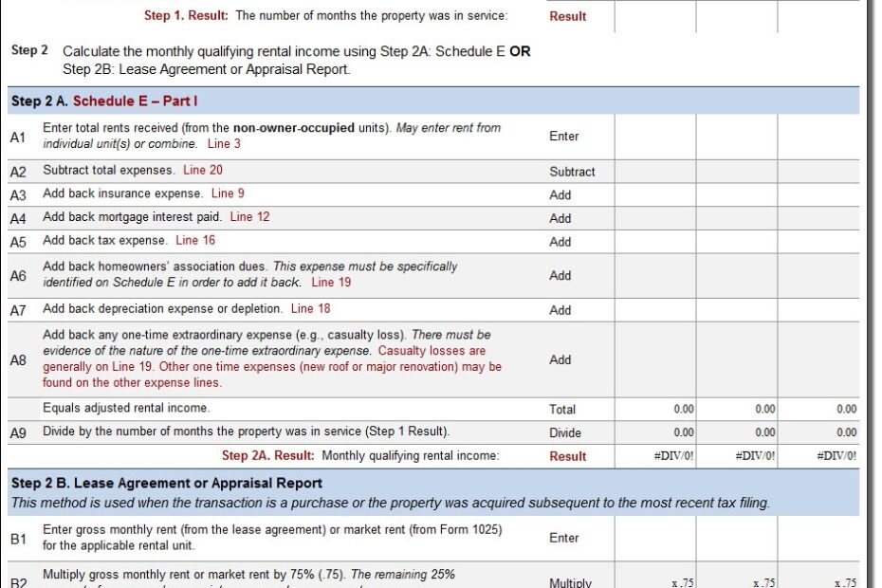Select the A5 tax expense cell, second column
Viewport: 882px width, 588px height.
tap(737, 242)
